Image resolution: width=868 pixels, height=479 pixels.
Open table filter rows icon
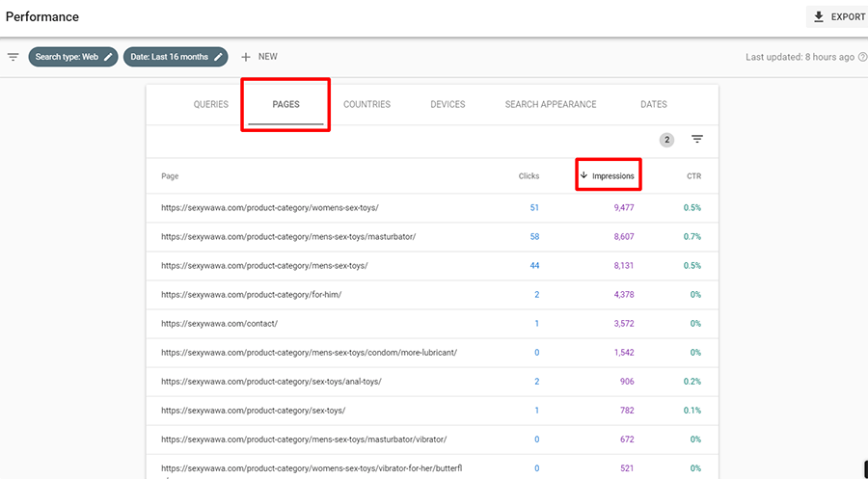[x=697, y=140]
